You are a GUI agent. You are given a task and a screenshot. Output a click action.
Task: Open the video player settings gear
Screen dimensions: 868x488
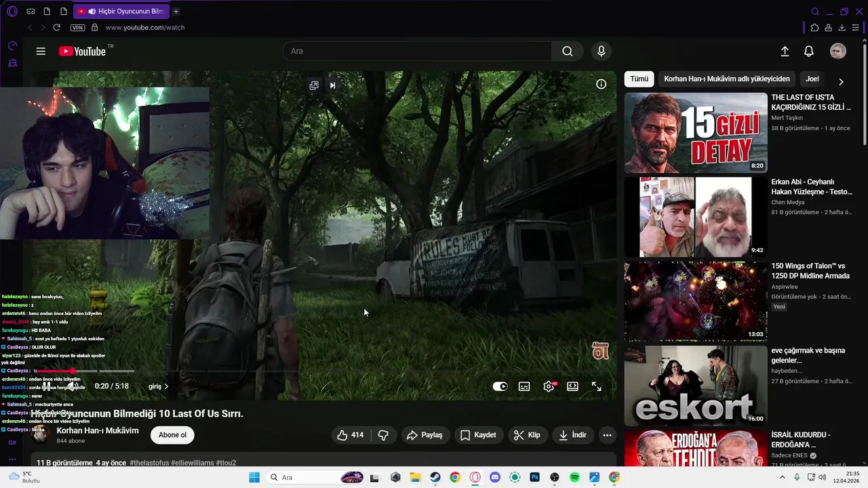point(549,386)
